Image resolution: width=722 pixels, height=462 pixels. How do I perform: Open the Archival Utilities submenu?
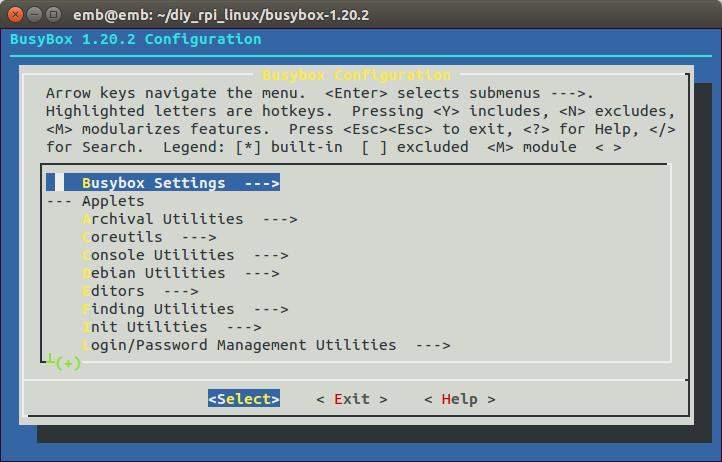click(190, 219)
